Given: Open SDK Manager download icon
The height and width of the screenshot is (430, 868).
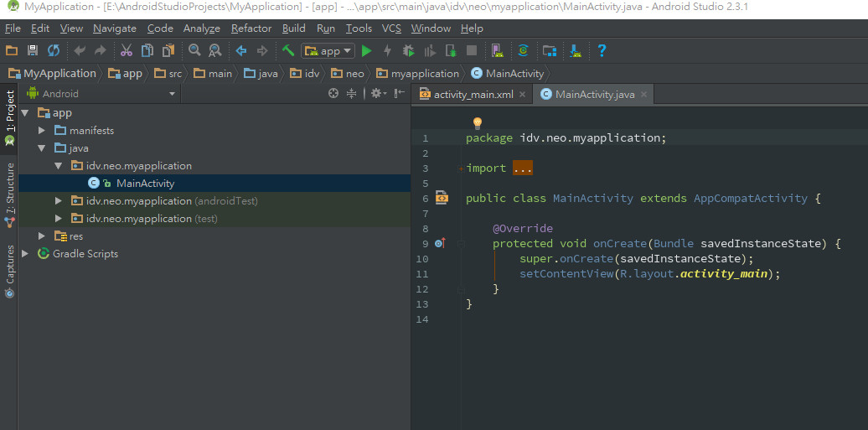Looking at the screenshot, I should tap(576, 51).
